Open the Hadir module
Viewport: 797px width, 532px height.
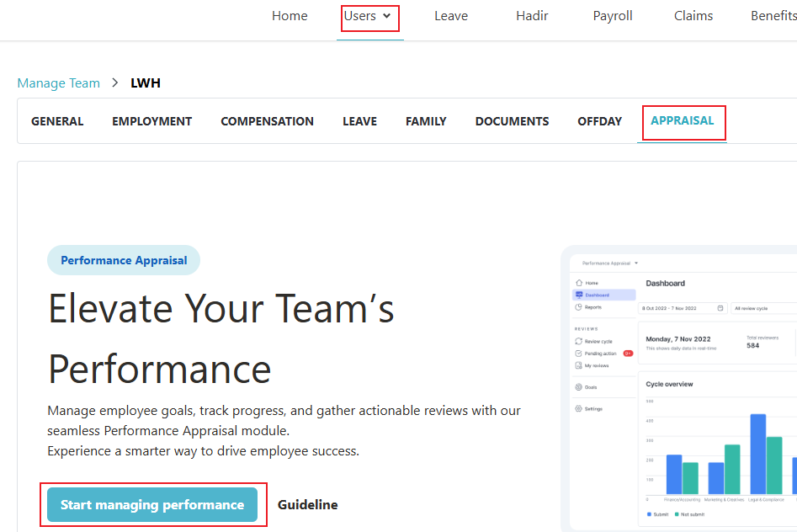pyautogui.click(x=532, y=16)
